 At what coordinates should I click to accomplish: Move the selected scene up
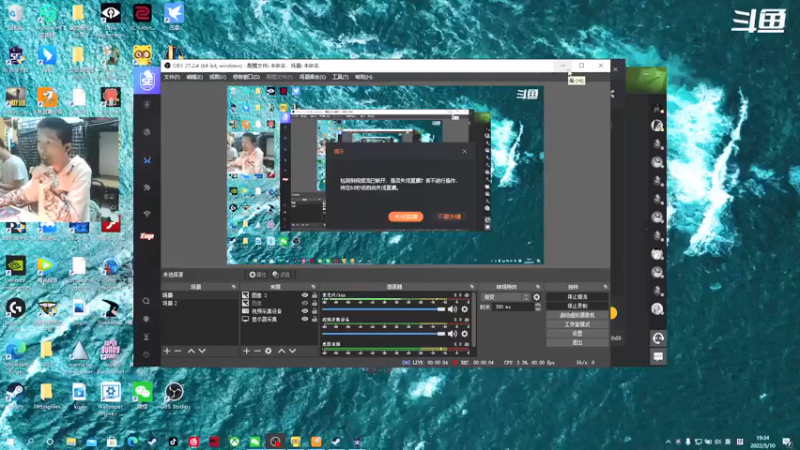coord(191,351)
